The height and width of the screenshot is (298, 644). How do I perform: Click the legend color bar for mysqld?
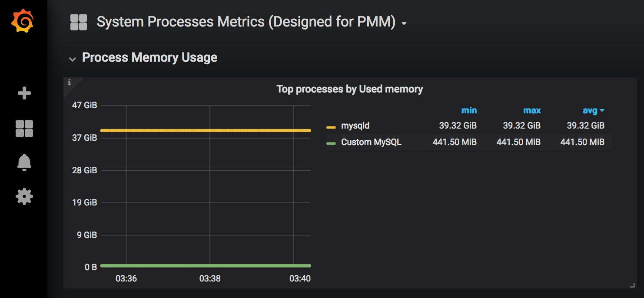pos(332,126)
